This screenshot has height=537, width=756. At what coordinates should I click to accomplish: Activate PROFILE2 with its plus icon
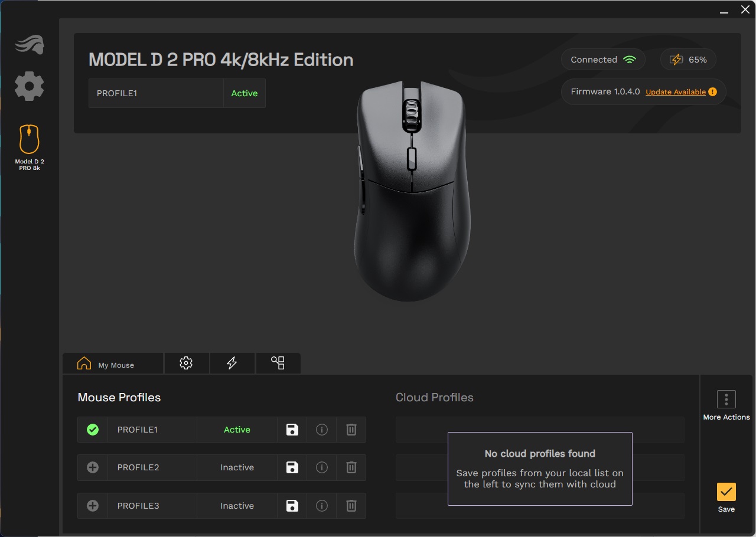coord(93,467)
